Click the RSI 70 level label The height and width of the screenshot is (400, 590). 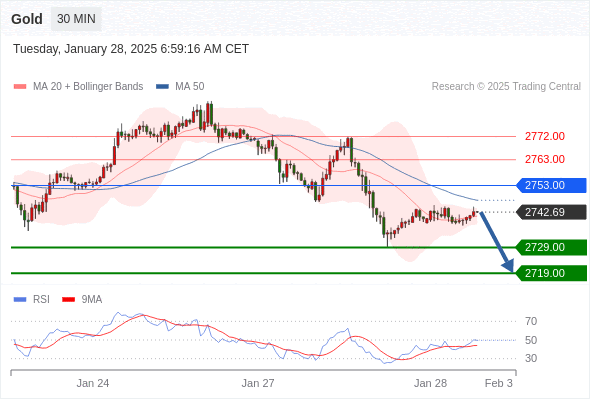[x=531, y=321]
